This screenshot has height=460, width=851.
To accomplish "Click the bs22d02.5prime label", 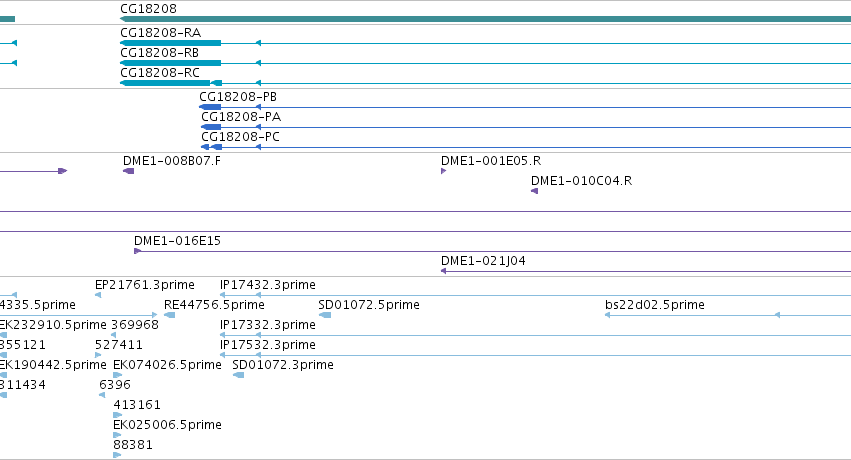I will tap(655, 305).
